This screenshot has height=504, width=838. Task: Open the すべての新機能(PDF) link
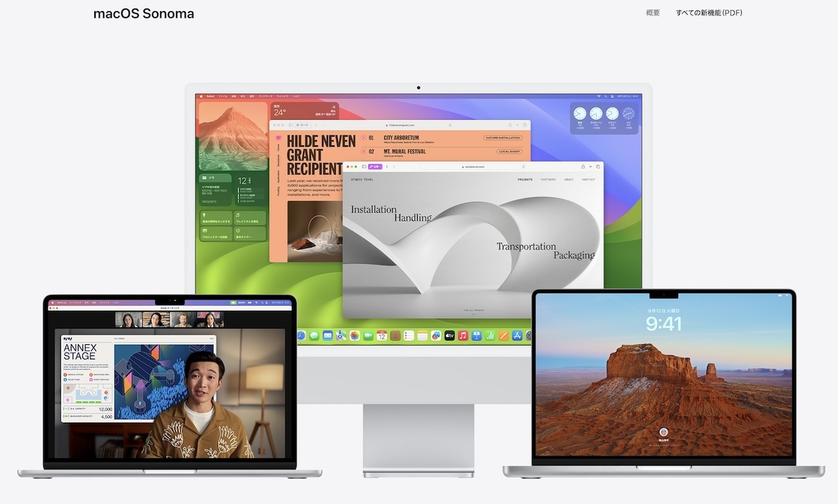click(709, 13)
